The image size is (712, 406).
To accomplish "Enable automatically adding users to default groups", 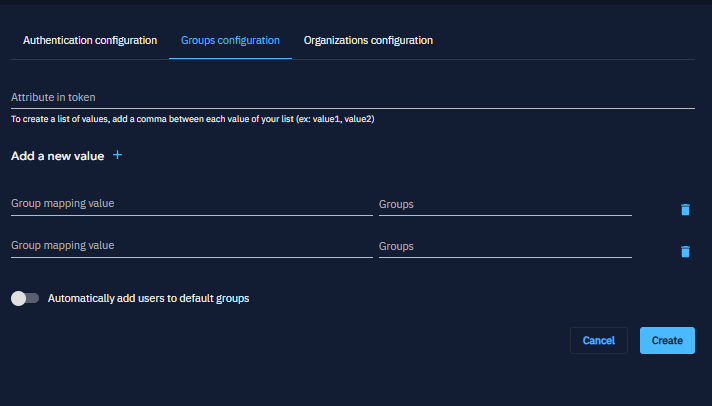I will pos(24,298).
